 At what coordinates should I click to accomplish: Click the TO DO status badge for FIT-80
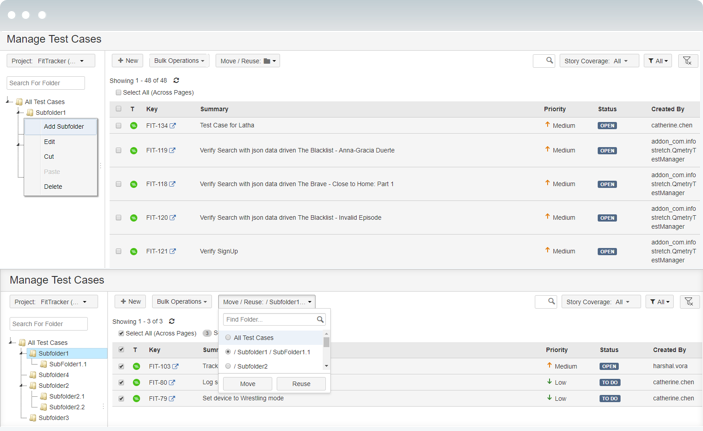pos(610,383)
